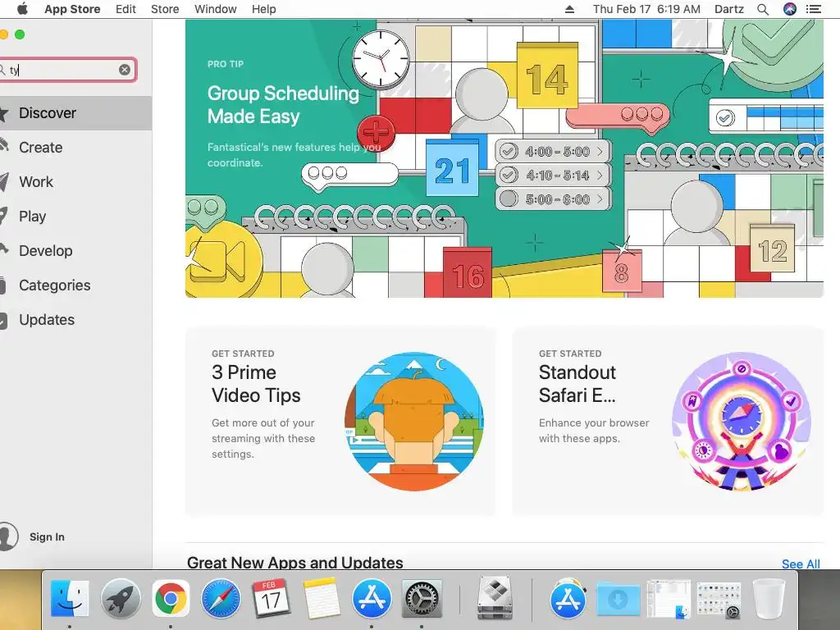This screenshot has width=840, height=630.
Task: Open the Trash in the Dock
Action: [769, 598]
